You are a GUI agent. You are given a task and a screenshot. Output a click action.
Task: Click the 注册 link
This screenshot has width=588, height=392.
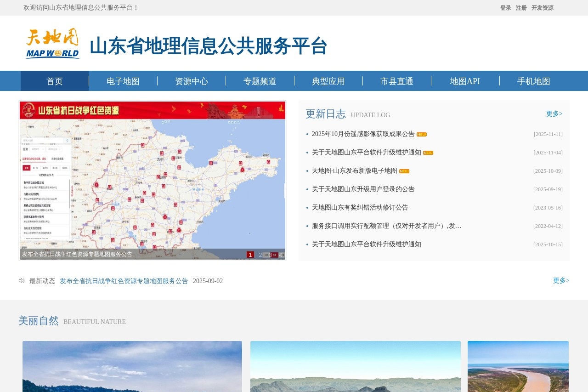(521, 8)
